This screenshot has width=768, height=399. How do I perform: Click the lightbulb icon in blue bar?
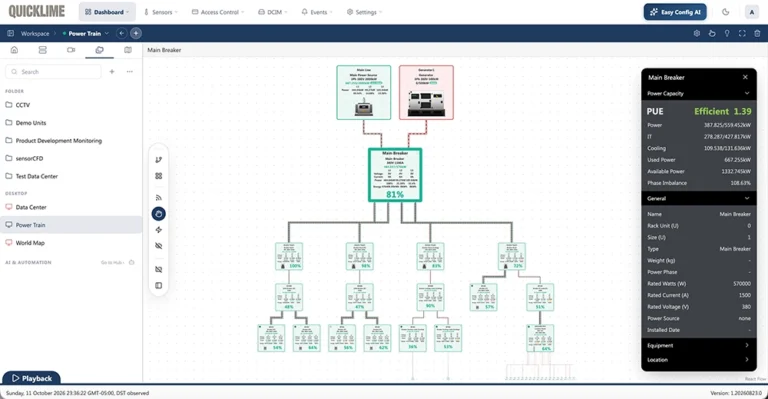727,33
